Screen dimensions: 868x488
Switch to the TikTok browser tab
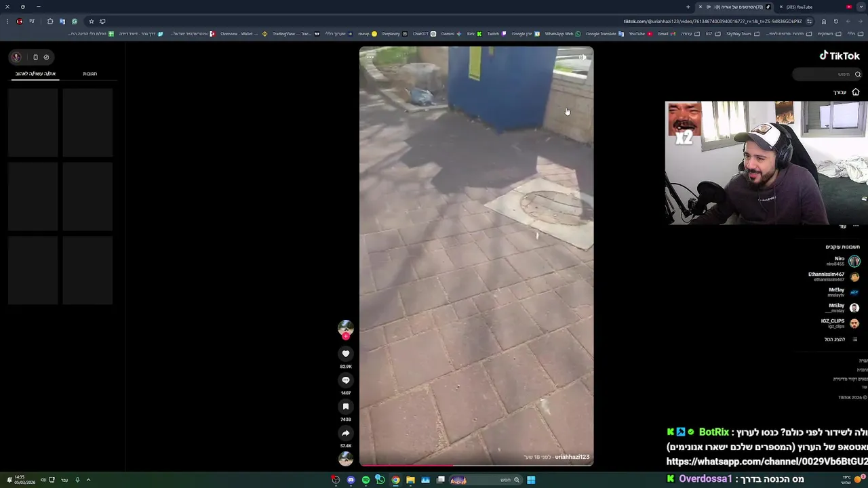tap(736, 7)
